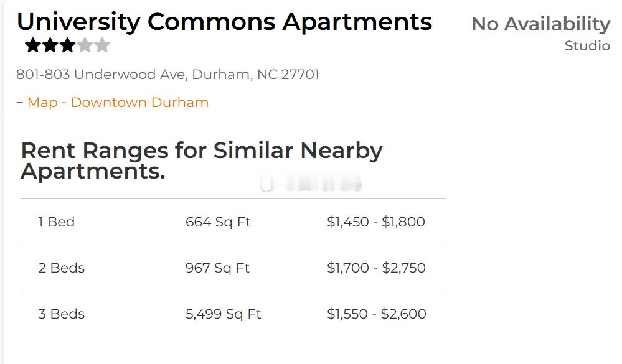Click the first filled rating star

(x=33, y=45)
